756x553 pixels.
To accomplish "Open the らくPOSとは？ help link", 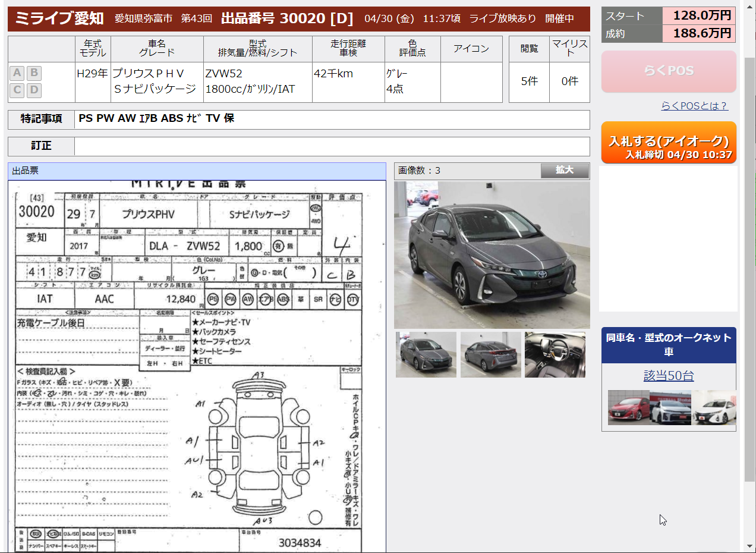I will [x=694, y=106].
